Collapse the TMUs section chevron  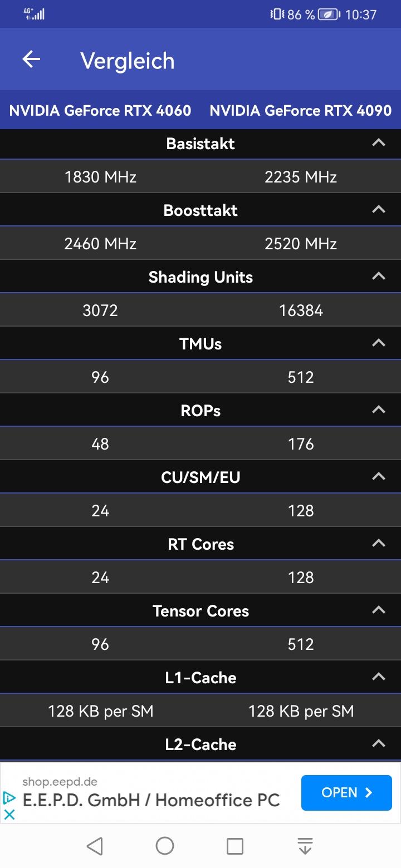(x=379, y=343)
